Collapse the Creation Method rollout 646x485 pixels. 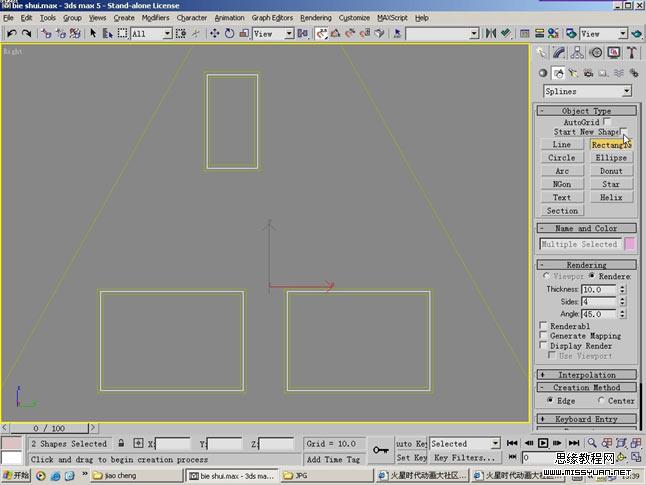(587, 388)
